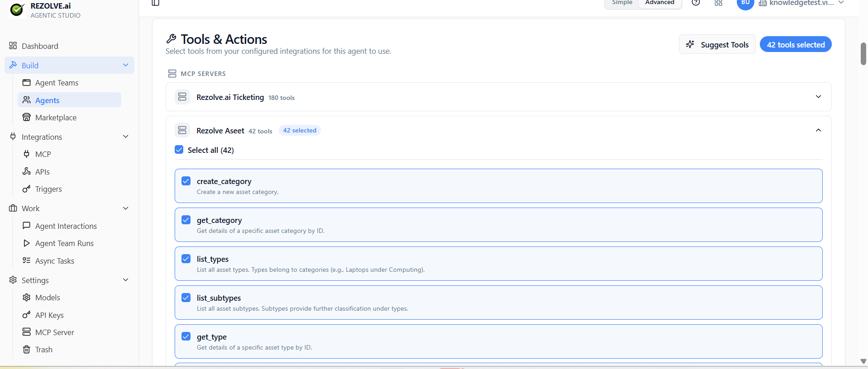Uncheck the list_types tool checkbox
Image resolution: width=868 pixels, height=369 pixels.
(x=186, y=259)
